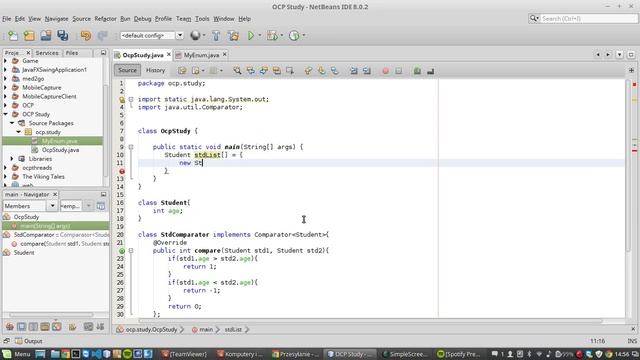This screenshot has height=360, width=640.
Task: Click Previous Bookmark icon in editor toolbar
Action: [x=308, y=71]
